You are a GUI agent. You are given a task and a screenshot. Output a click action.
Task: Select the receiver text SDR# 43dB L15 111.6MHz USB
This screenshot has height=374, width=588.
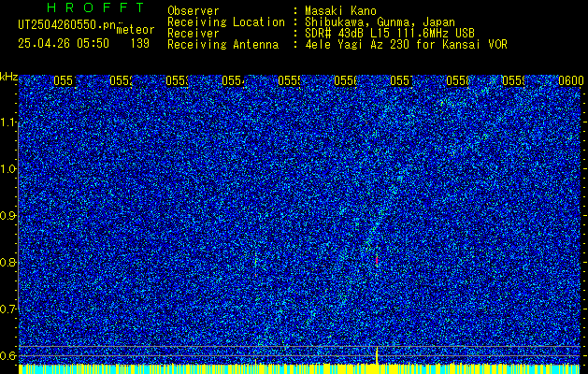(x=390, y=34)
